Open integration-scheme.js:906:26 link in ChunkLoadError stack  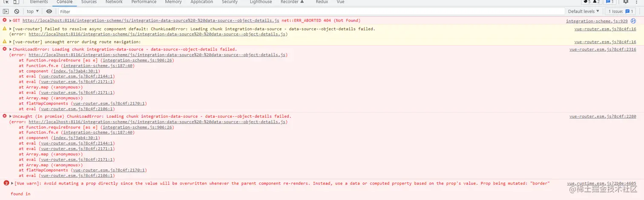point(137,60)
